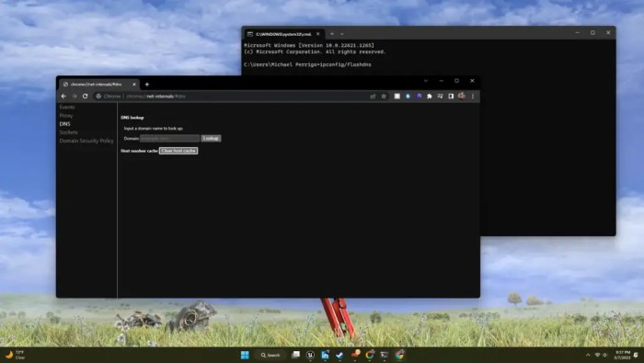Screen dimensions: 644x363
Task: Select the cmd.exe tab in Terminal
Action: click(x=283, y=34)
